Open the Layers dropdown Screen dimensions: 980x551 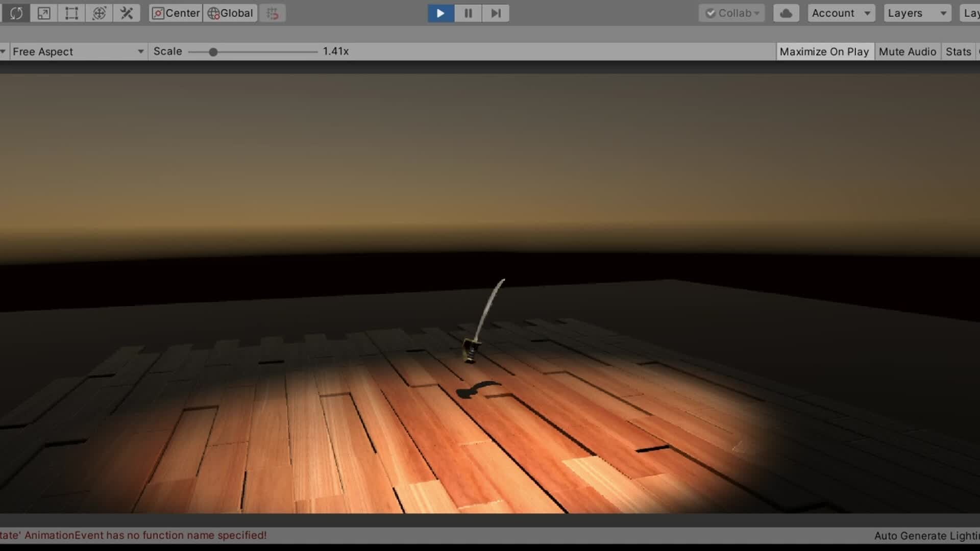(917, 13)
